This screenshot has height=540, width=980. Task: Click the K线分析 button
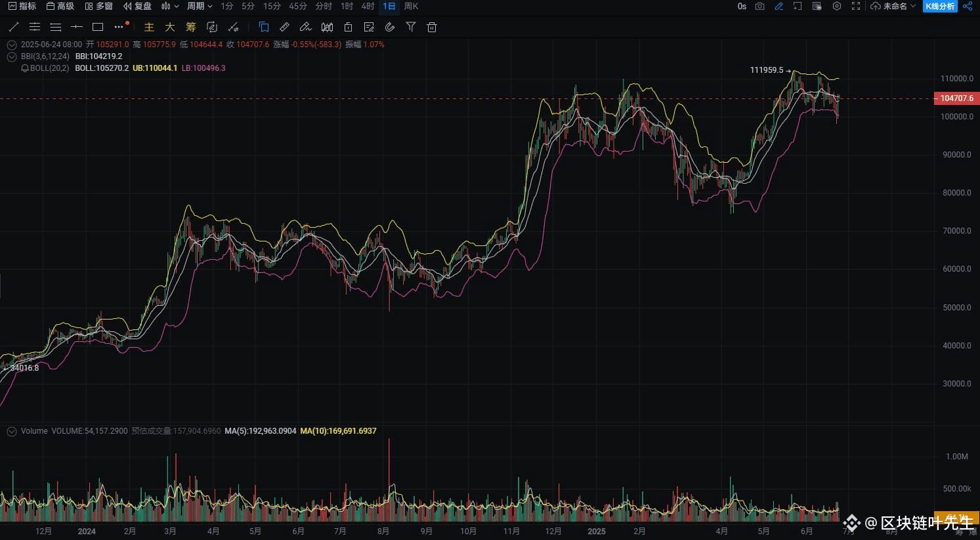click(x=940, y=6)
